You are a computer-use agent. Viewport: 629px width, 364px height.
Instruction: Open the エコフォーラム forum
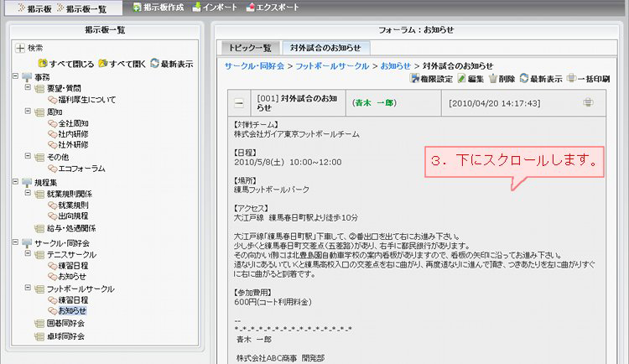[82, 169]
